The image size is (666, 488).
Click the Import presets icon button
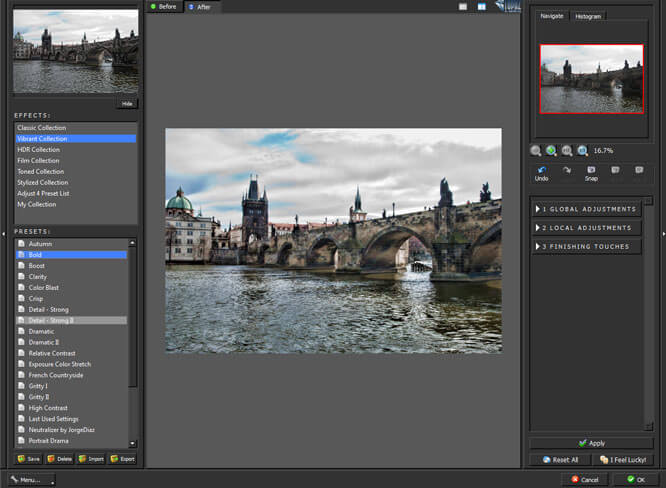(x=91, y=459)
